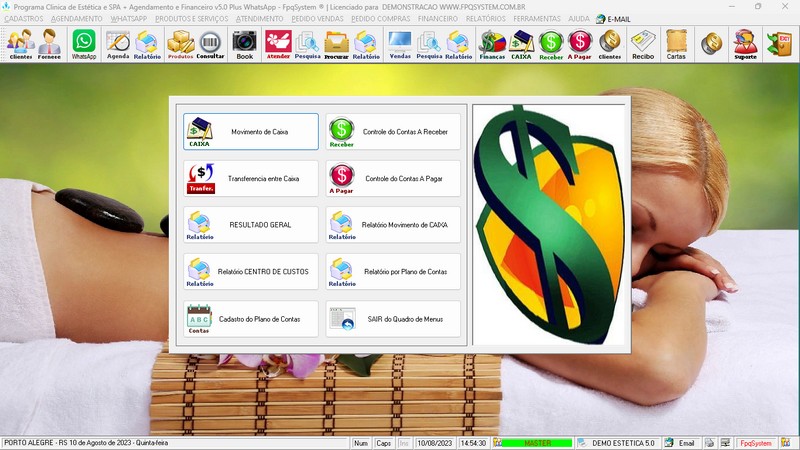Click SAIR do Quadro de Menus button
Viewport: 800px width, 450px height.
click(x=393, y=319)
